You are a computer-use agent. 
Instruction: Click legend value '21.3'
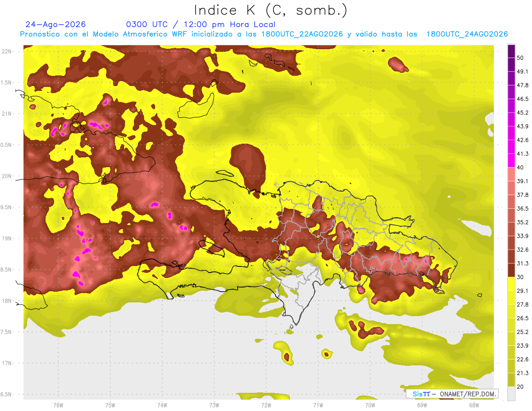(522, 373)
